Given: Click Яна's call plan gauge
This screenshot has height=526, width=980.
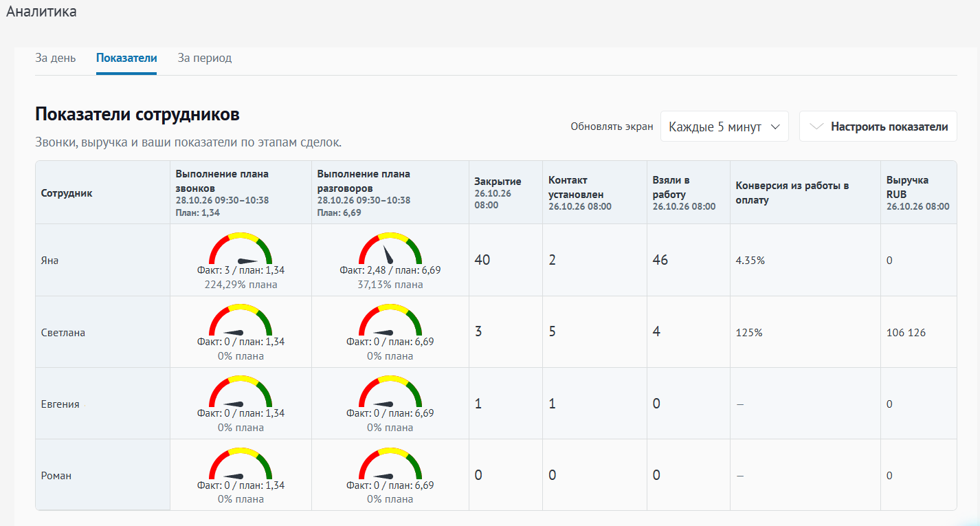Looking at the screenshot, I should coord(241,249).
